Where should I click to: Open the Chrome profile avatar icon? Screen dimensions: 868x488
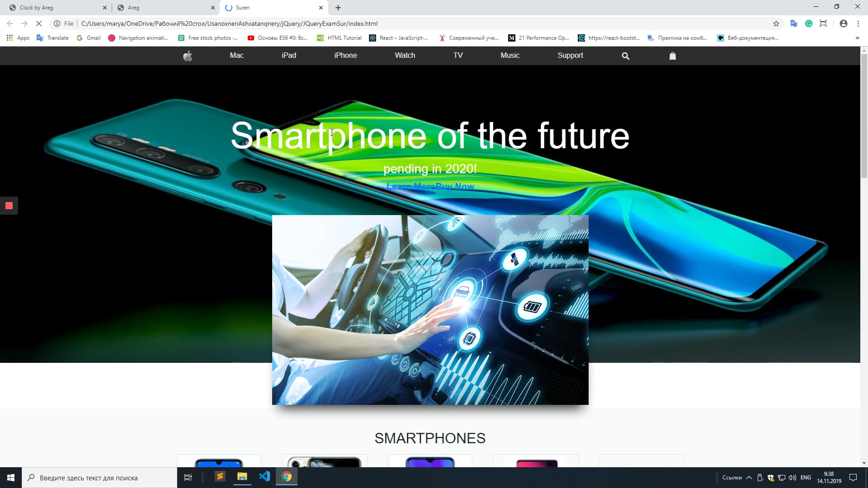click(x=844, y=23)
